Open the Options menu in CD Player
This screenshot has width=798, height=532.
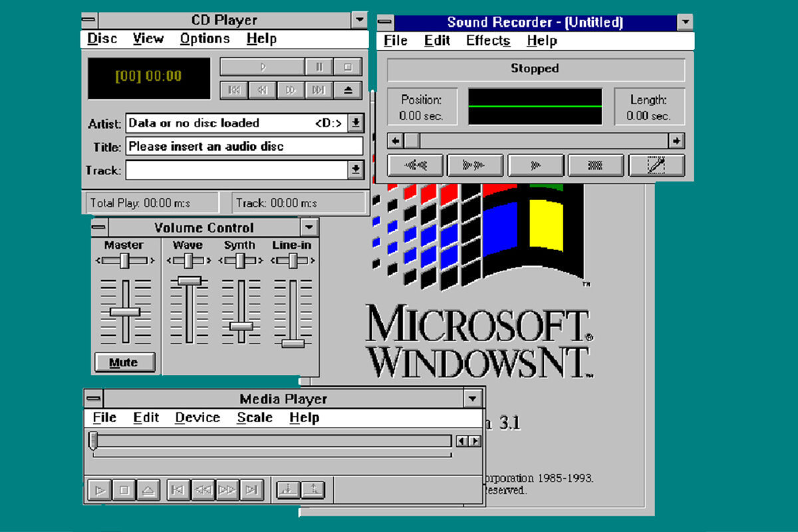[x=205, y=39]
